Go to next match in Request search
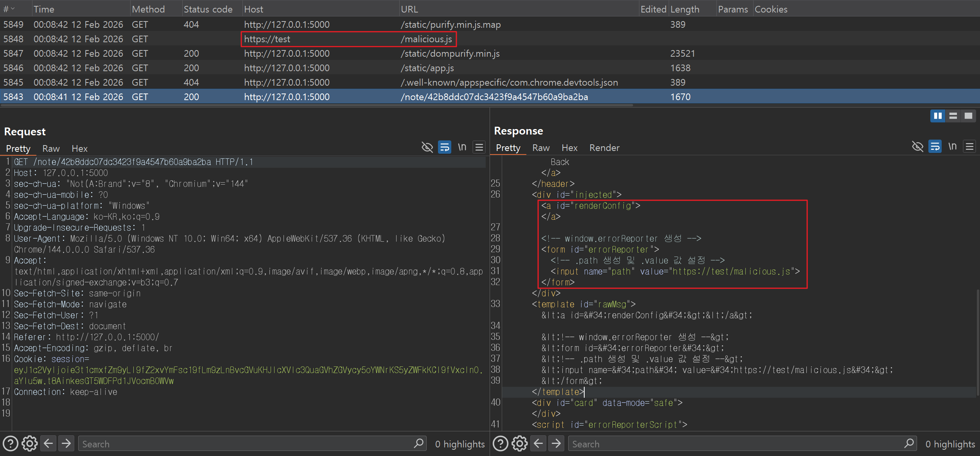Image resolution: width=980 pixels, height=456 pixels. pyautogui.click(x=66, y=443)
